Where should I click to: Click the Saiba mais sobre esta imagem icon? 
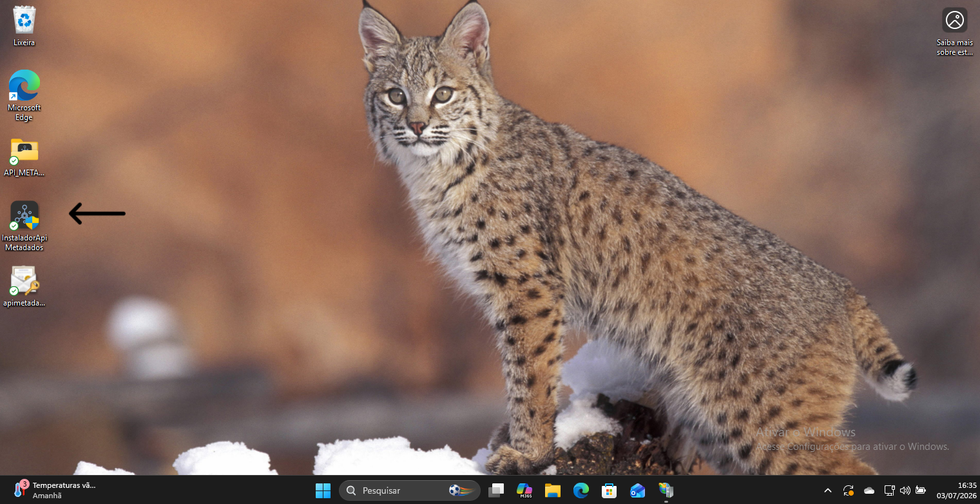pos(954,32)
